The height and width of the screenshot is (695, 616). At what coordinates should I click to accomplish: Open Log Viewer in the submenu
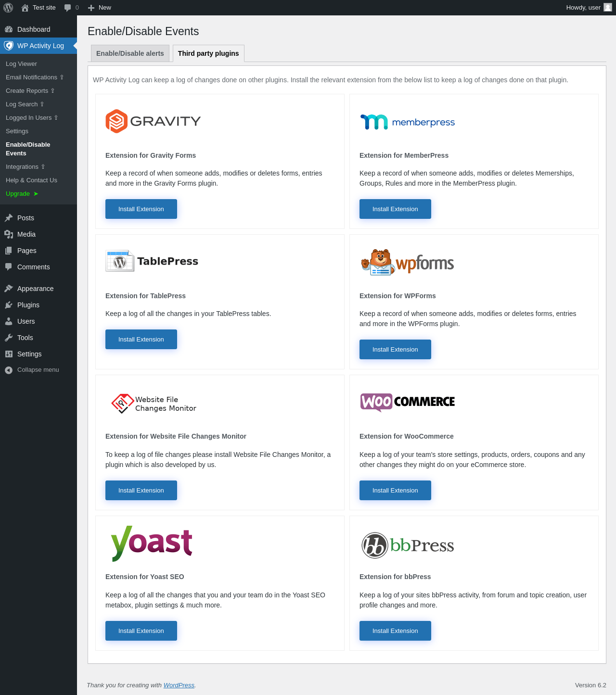pyautogui.click(x=21, y=64)
